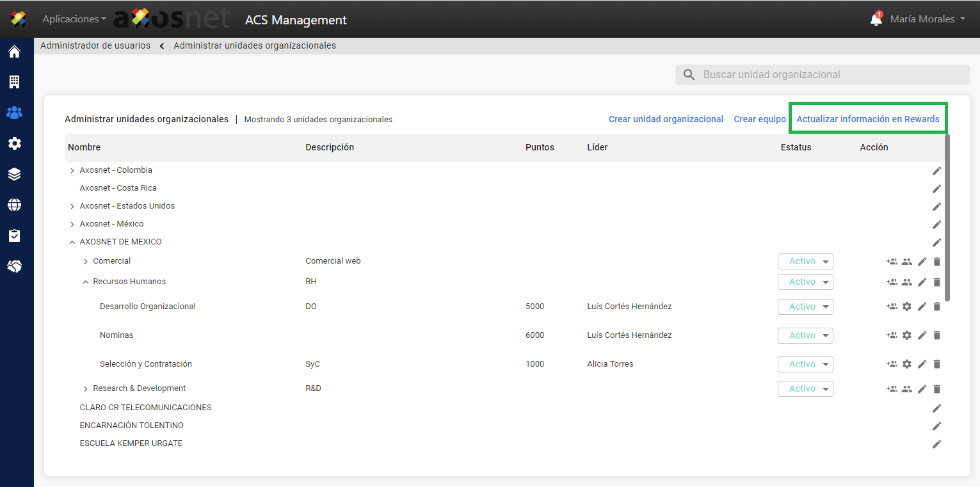Screen dimensions: 980x487
Task: Click in the Buscar unidad organizacional search field
Action: point(832,75)
